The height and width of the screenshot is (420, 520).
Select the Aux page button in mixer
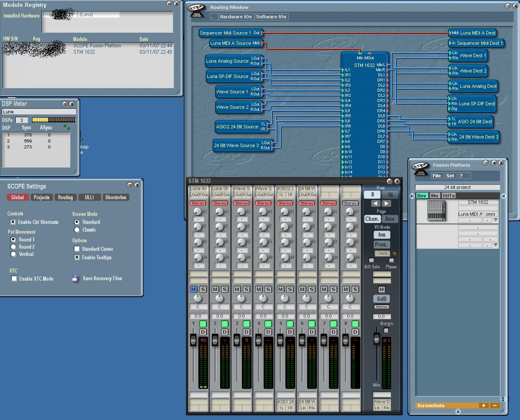[390, 219]
